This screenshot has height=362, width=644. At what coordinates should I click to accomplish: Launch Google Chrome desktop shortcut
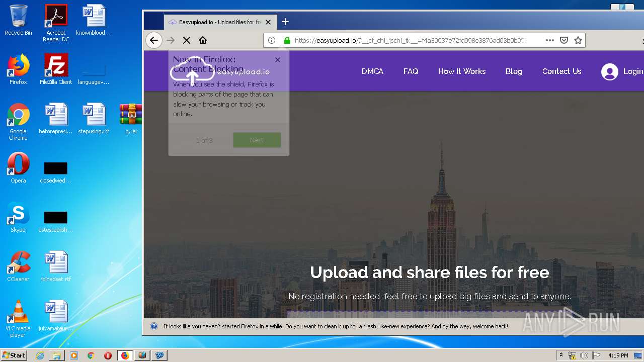(x=18, y=122)
